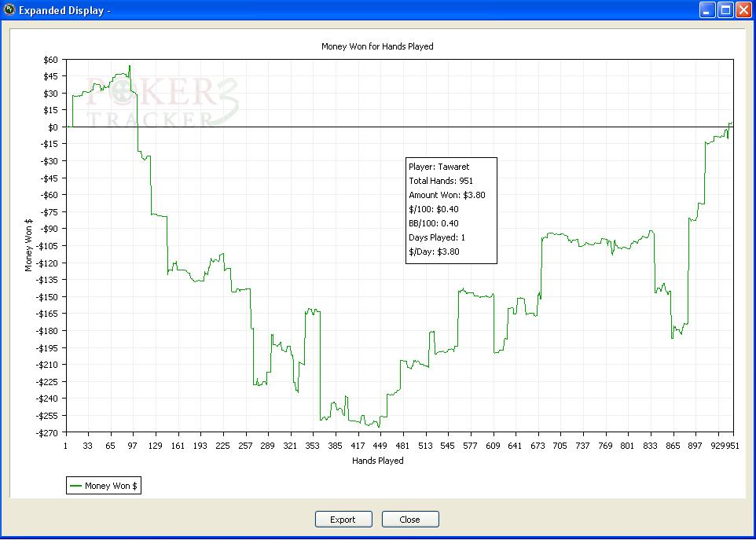The height and width of the screenshot is (540, 756).
Task: Click the 'Hands Played' x-axis label
Action: pyautogui.click(x=377, y=461)
